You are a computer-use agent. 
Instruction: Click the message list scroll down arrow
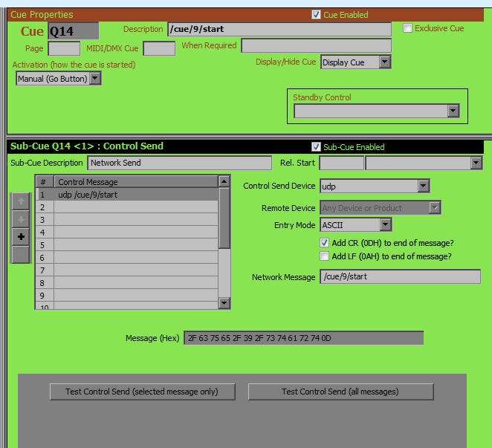tap(224, 302)
